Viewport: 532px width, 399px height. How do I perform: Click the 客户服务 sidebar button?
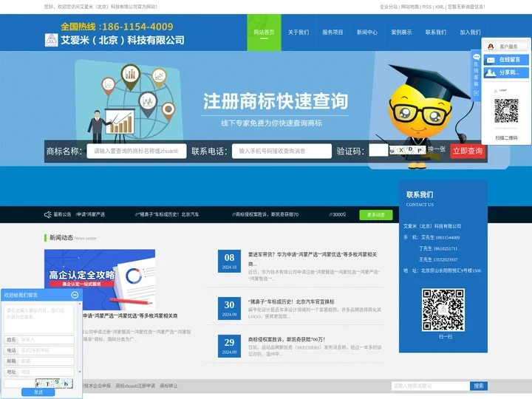(506, 47)
